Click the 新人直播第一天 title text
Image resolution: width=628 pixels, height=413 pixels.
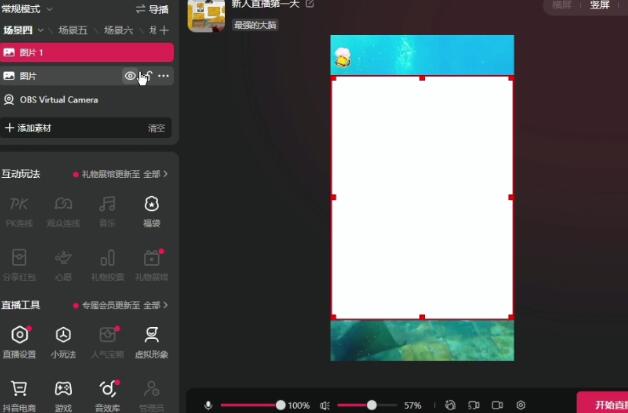(x=266, y=4)
